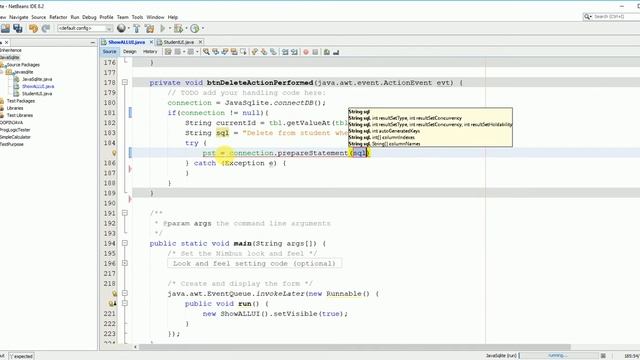This screenshot has height=360, width=640.
Task: Select Test Packages node in Projects tree
Action: click(x=21, y=101)
